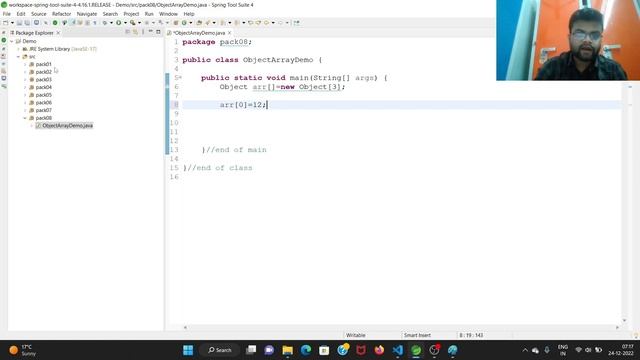Click the editor horizontal scrollbar's right arrow

pyautogui.click(x=617, y=327)
